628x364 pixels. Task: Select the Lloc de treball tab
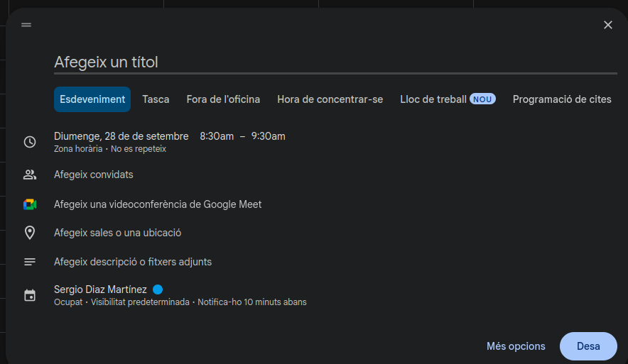[433, 99]
